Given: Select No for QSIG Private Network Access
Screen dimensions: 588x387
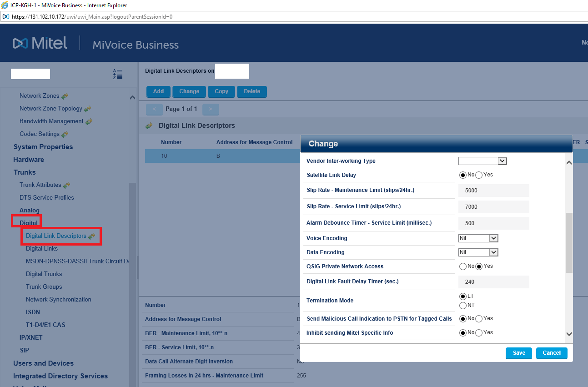Looking at the screenshot, I should coord(463,266).
